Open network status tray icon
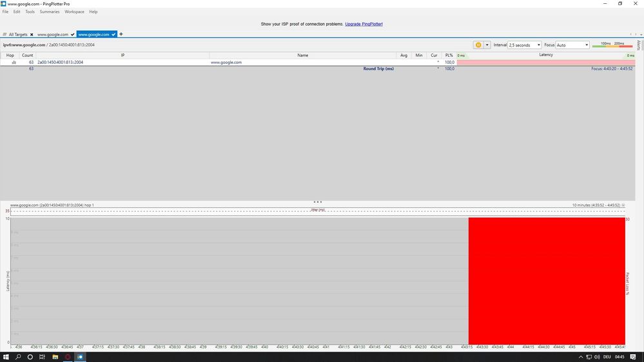The image size is (644, 362). pyautogui.click(x=589, y=357)
